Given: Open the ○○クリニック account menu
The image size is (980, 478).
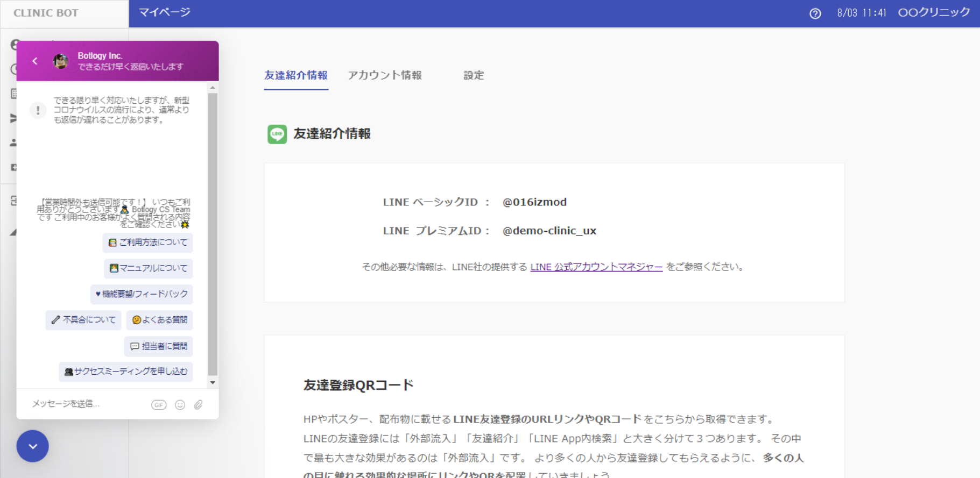Looking at the screenshot, I should point(934,12).
